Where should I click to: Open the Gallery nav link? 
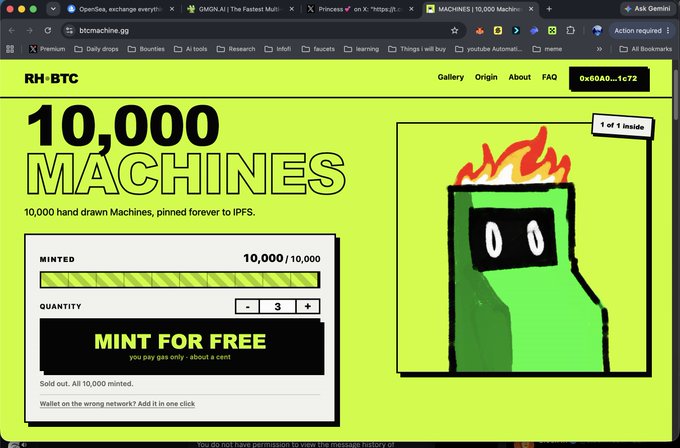pos(451,77)
